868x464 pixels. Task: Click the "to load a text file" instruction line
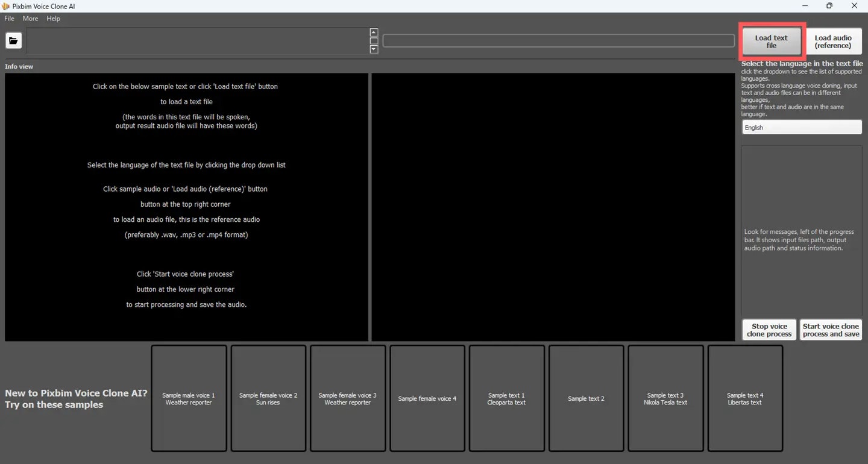coord(186,102)
